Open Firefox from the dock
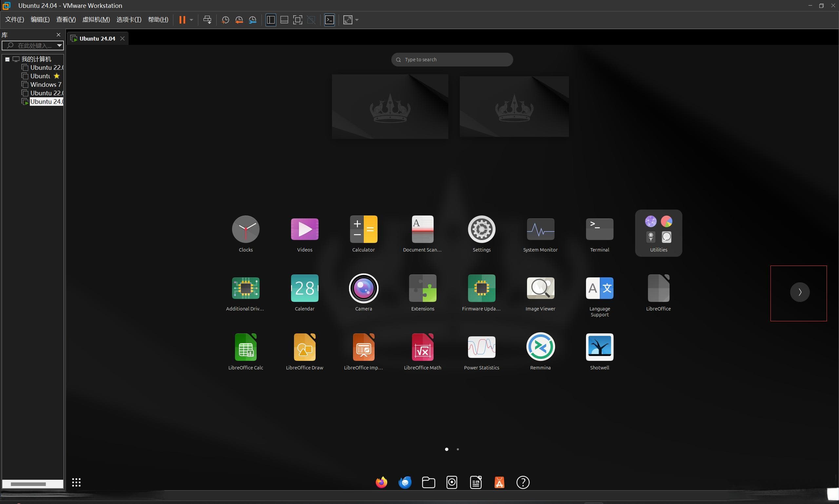This screenshot has width=839, height=504. pyautogui.click(x=381, y=482)
